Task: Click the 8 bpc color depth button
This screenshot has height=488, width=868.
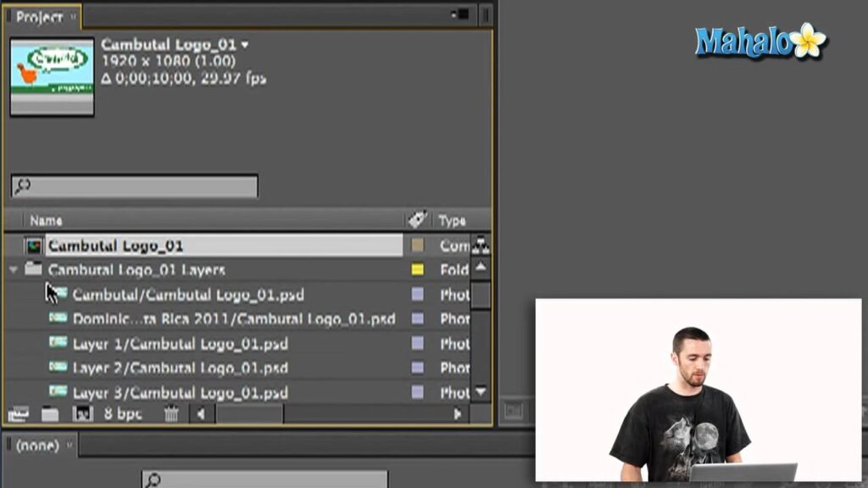Action: pos(123,414)
